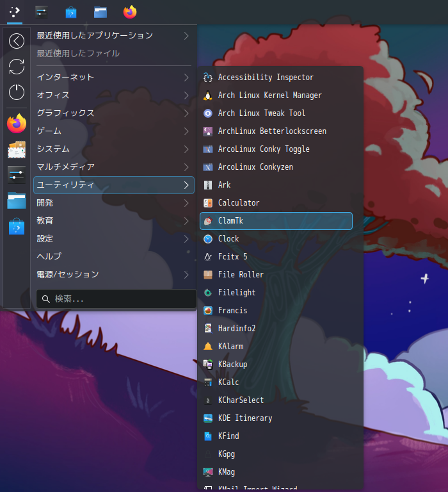The width and height of the screenshot is (448, 492).
Task: Click the ArchLinux Betterlockscreen icon
Action: point(208,131)
